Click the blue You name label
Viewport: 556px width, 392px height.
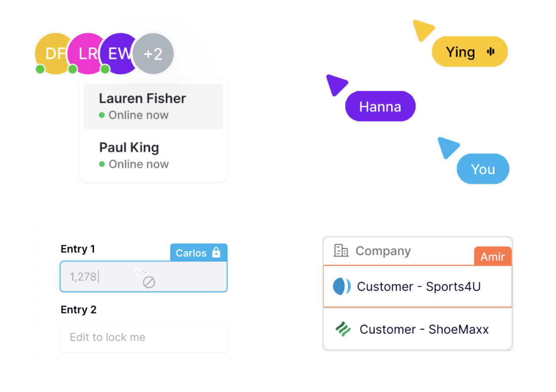(x=483, y=169)
